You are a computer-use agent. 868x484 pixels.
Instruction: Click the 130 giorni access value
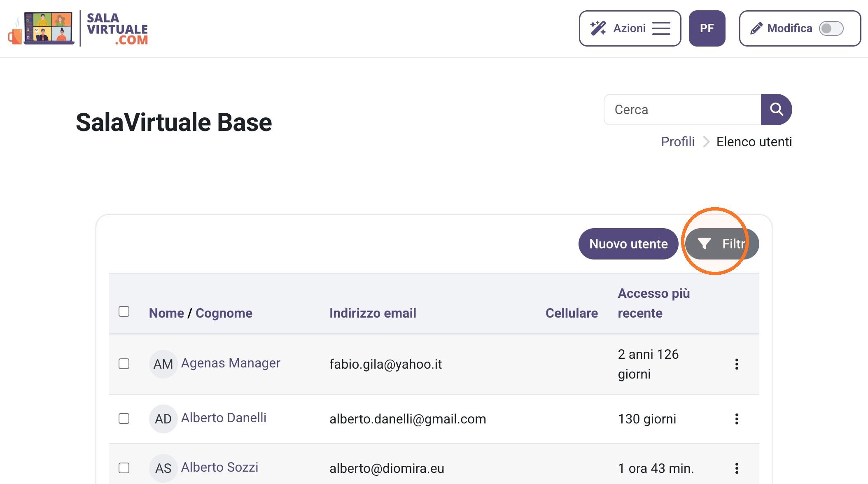point(647,419)
